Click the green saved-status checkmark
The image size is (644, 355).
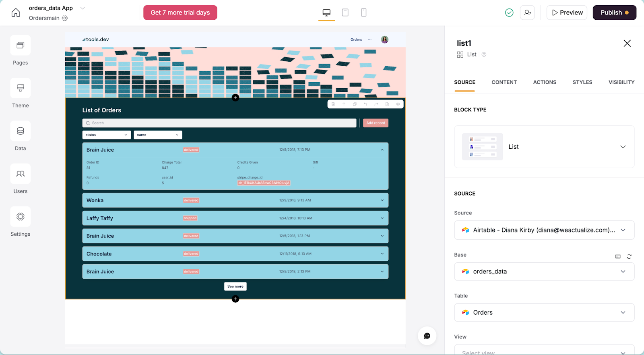point(509,12)
